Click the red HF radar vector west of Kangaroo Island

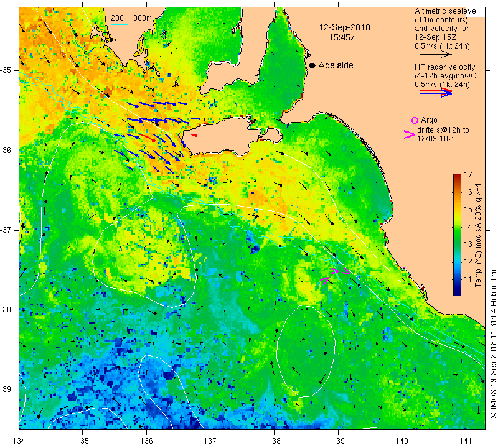(148, 137)
